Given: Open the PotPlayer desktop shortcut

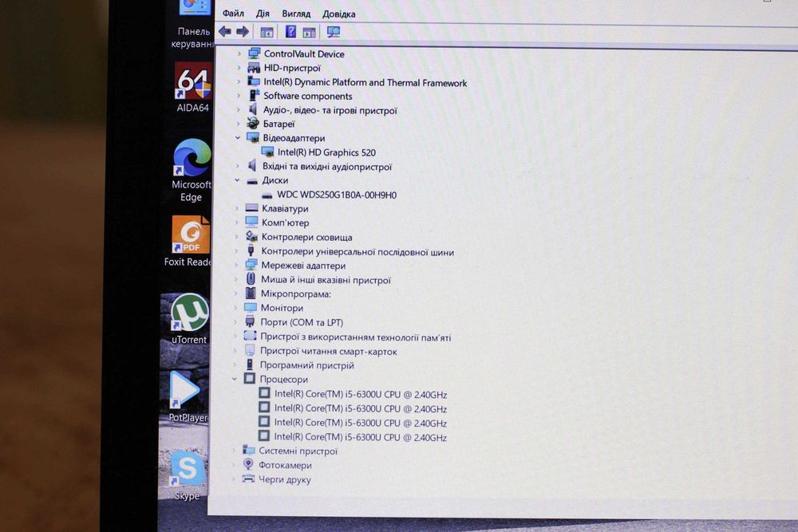Looking at the screenshot, I should (x=188, y=396).
